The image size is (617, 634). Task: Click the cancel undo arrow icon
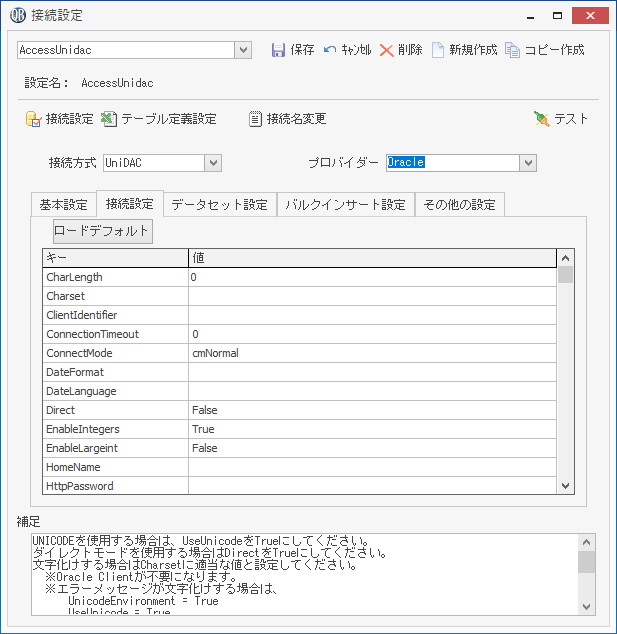[x=330, y=50]
